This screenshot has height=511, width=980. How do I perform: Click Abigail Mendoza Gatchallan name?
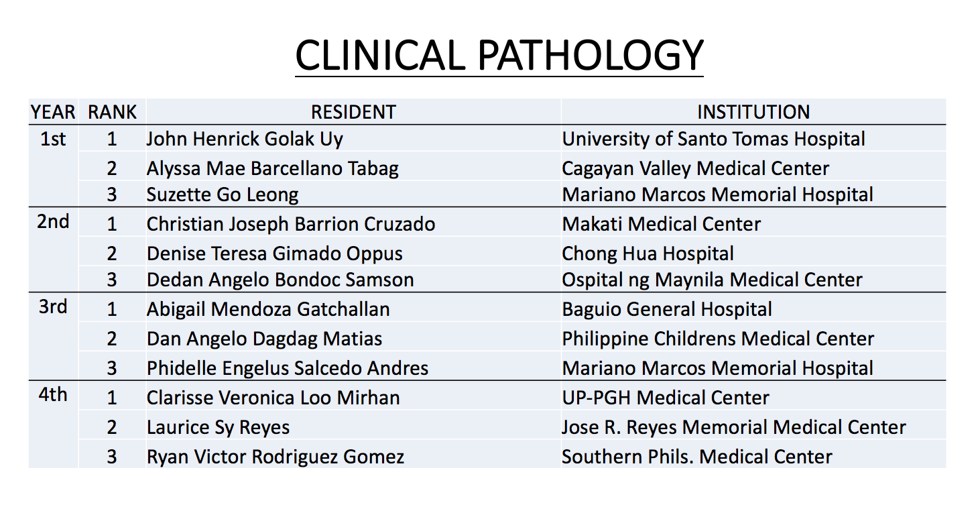coord(268,309)
